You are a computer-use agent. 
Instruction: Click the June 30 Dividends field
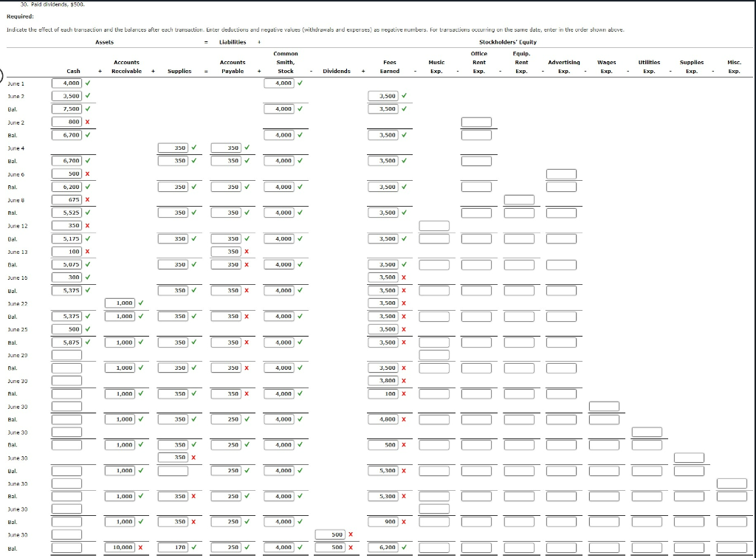click(x=330, y=534)
